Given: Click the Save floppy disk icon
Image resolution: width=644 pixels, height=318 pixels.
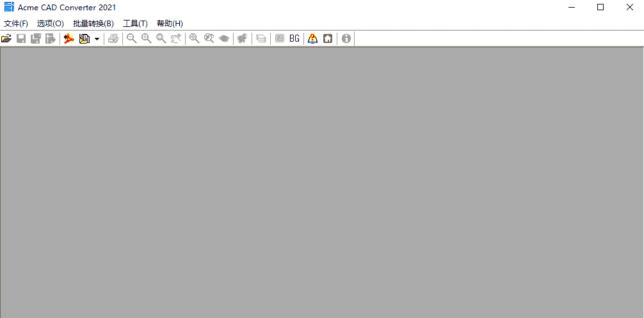Looking at the screenshot, I should (x=21, y=38).
